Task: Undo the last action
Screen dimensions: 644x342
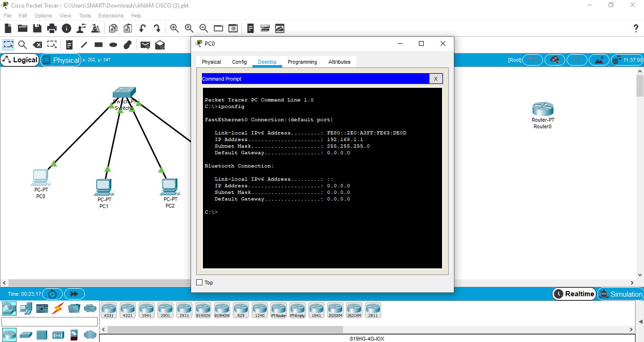Action: [x=142, y=28]
